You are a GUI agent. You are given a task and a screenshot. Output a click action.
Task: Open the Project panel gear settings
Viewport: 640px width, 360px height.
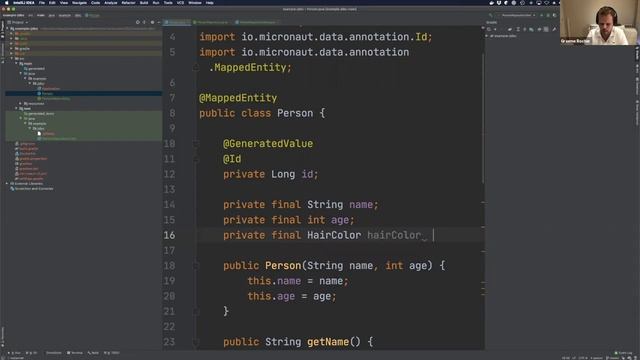152,22
